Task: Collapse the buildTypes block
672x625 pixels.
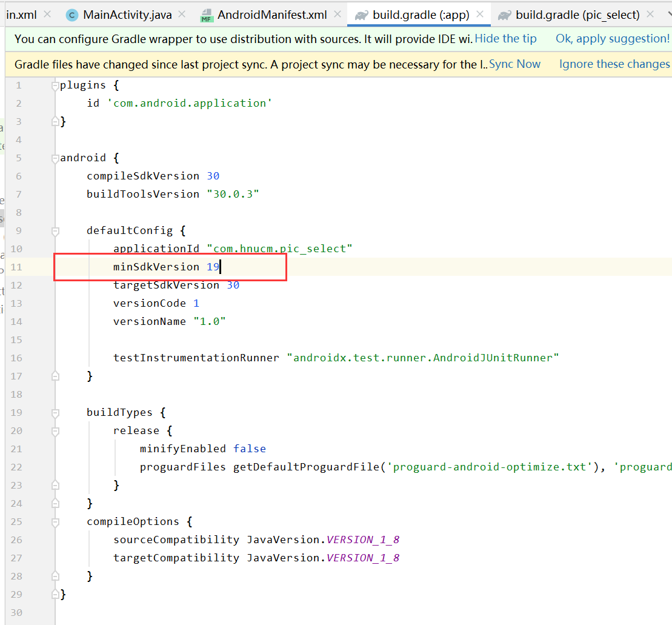Action: pyautogui.click(x=55, y=413)
